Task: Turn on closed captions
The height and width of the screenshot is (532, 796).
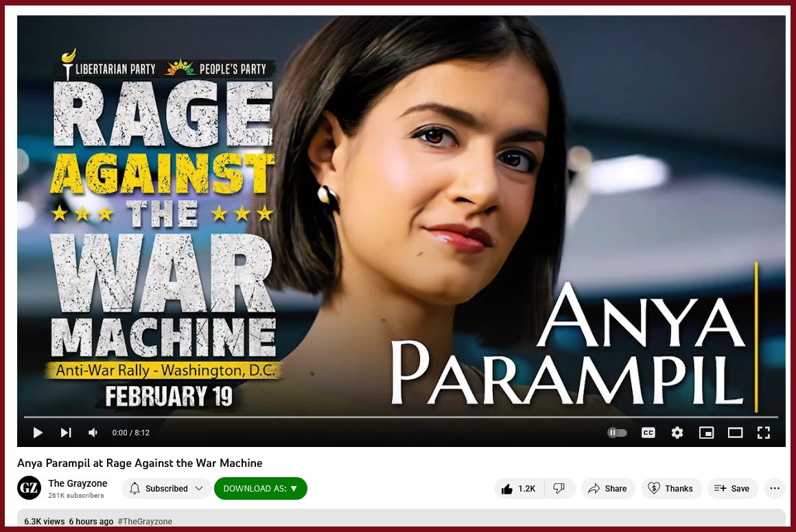Action: [x=648, y=433]
